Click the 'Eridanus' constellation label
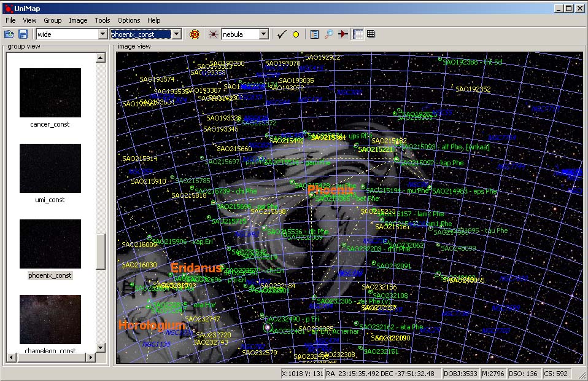 pyautogui.click(x=196, y=268)
